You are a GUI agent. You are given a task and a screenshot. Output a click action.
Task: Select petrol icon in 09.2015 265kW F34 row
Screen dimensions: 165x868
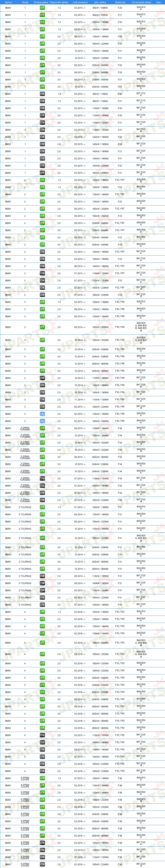42,457
